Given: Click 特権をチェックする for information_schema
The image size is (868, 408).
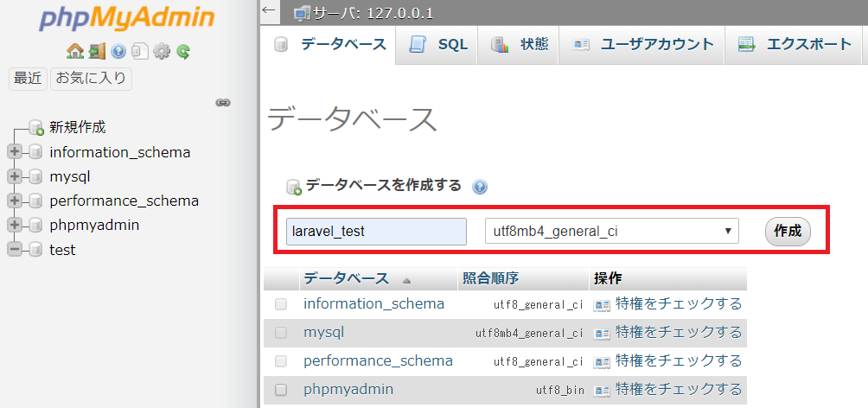Looking at the screenshot, I should (679, 304).
